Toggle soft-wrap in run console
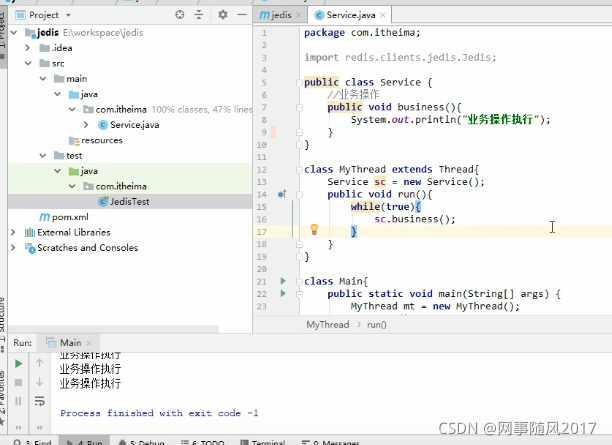The height and width of the screenshot is (445, 612). tap(39, 401)
